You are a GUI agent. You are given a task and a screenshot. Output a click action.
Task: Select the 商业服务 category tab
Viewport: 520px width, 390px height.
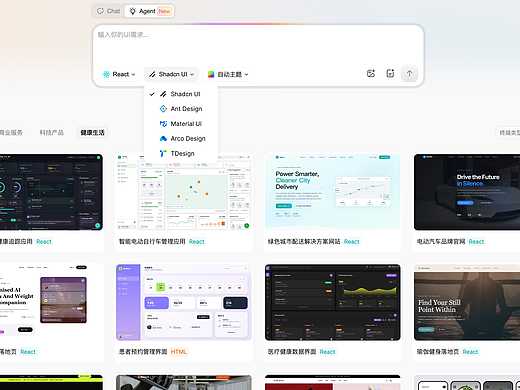point(11,133)
